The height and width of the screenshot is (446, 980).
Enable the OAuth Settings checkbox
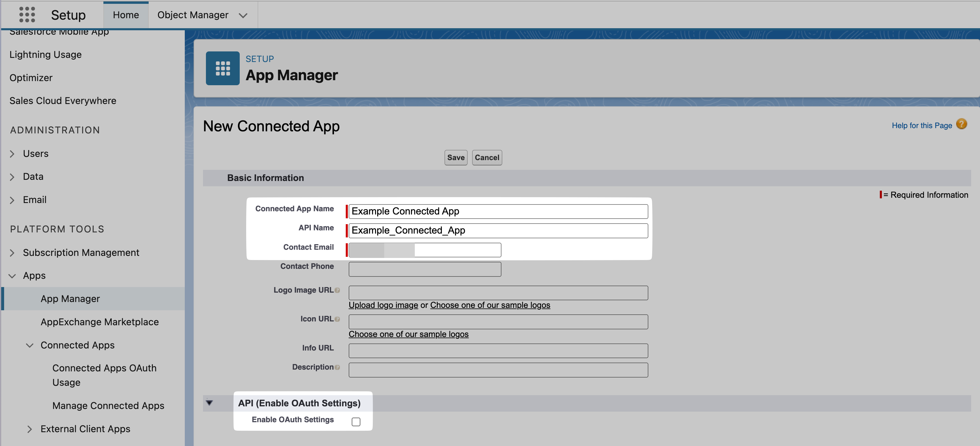[356, 422]
